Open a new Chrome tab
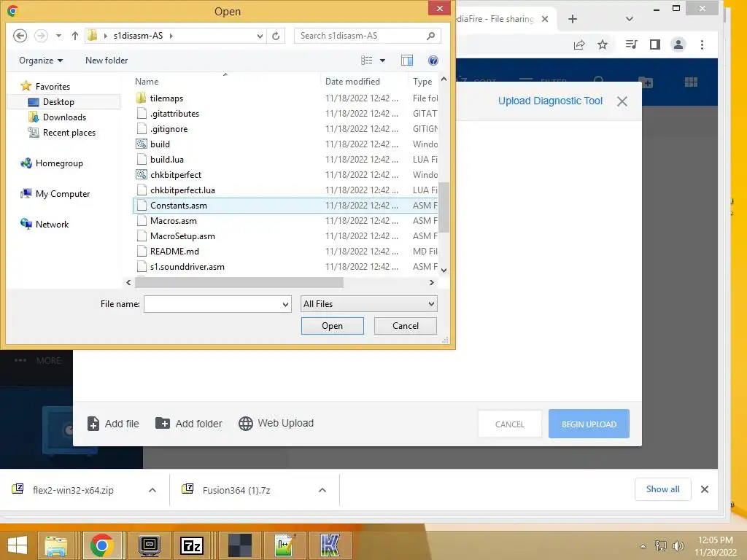 click(x=573, y=19)
